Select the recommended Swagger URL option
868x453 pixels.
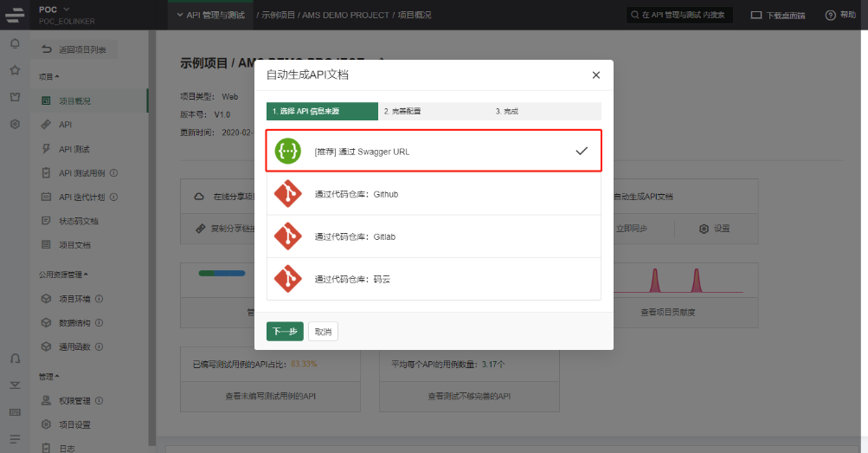pyautogui.click(x=434, y=152)
